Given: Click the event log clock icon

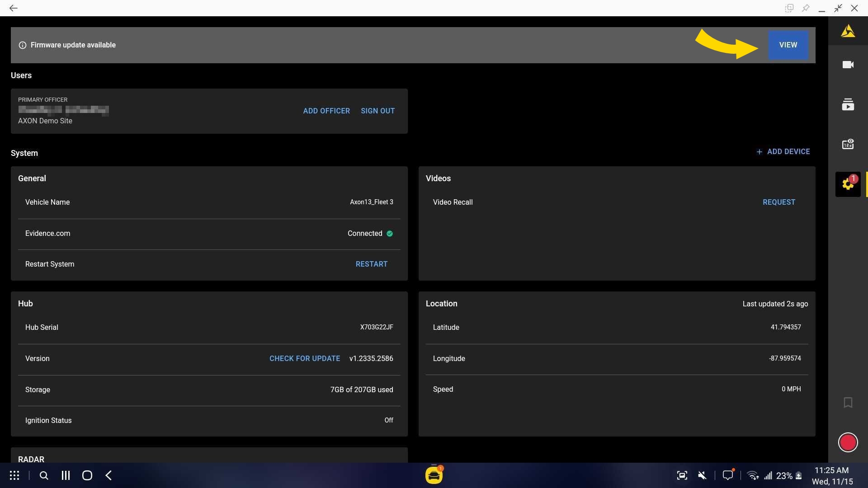Looking at the screenshot, I should pyautogui.click(x=848, y=144).
